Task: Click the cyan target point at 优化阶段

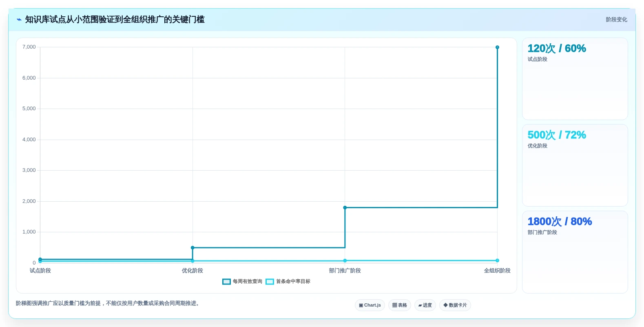Action: coord(193,261)
